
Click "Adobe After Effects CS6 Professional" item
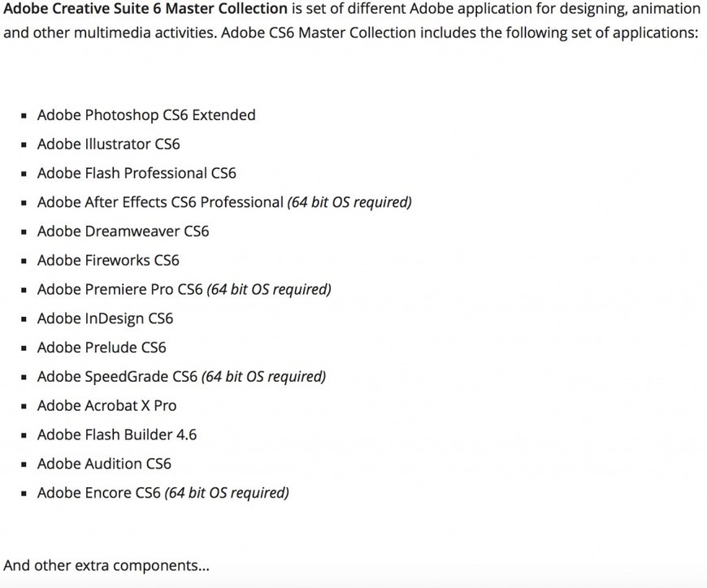160,202
